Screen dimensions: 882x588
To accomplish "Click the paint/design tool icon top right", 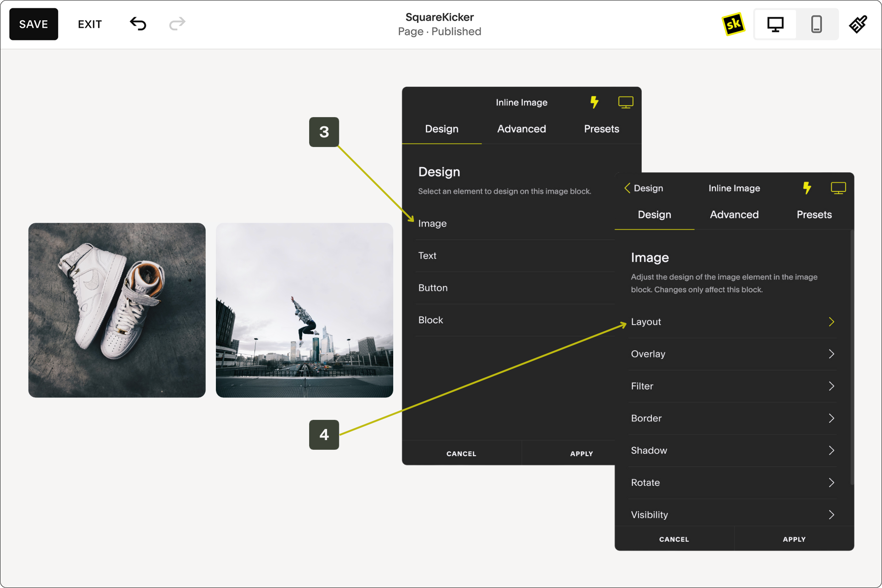I will (859, 25).
